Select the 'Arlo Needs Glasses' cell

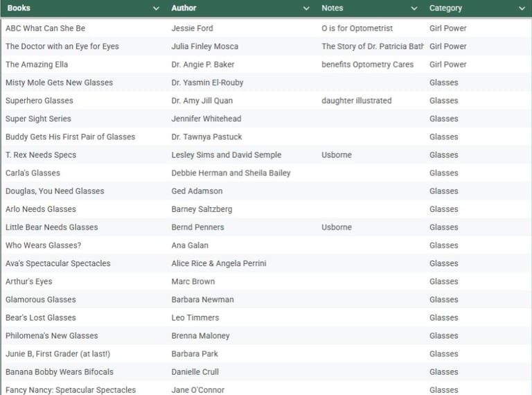click(x=41, y=209)
